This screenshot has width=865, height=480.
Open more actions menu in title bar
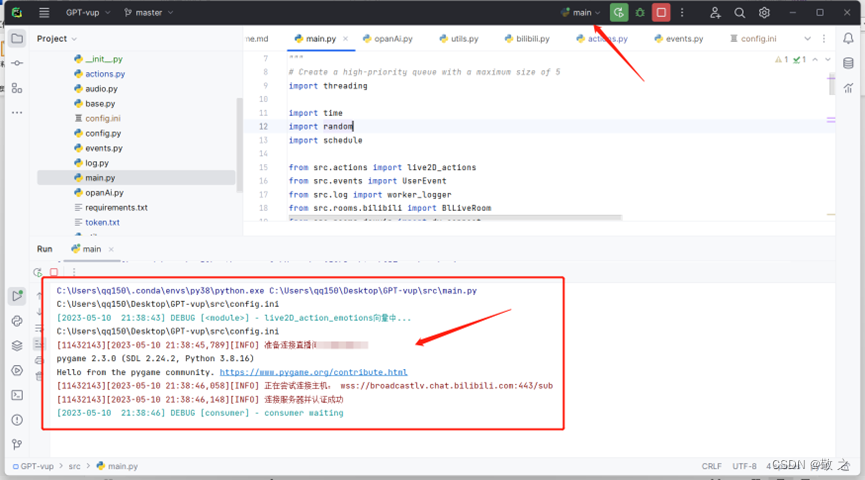point(682,12)
